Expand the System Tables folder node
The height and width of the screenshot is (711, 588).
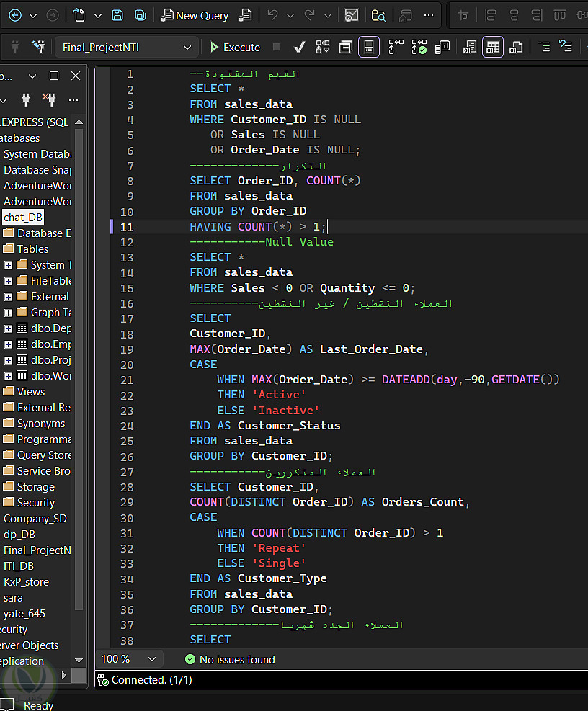pyautogui.click(x=9, y=265)
